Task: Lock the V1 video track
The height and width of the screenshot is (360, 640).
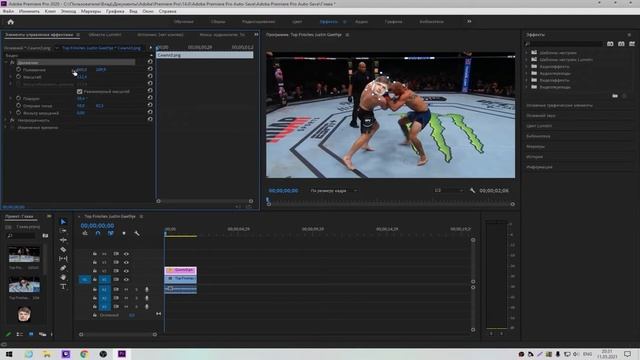Action: click(95, 280)
